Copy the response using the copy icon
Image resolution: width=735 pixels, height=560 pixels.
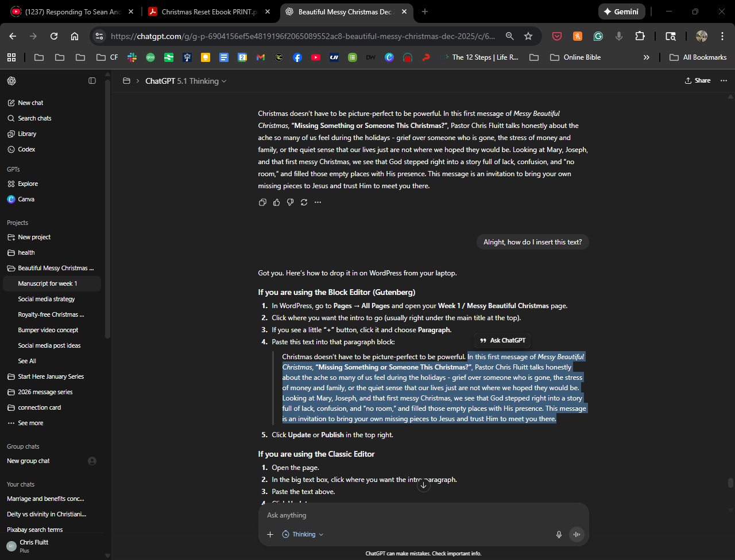(262, 202)
